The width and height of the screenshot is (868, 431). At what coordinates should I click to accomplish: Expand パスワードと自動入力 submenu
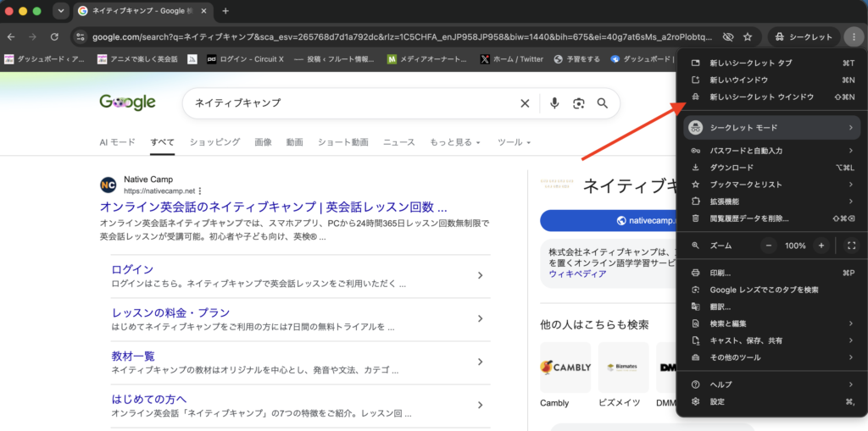coord(772,151)
